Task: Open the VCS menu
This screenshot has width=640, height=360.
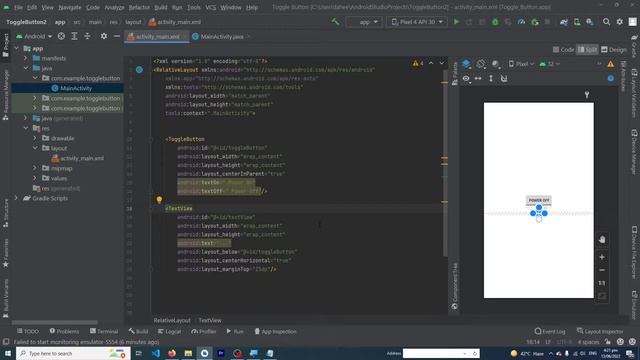Action: [211, 7]
